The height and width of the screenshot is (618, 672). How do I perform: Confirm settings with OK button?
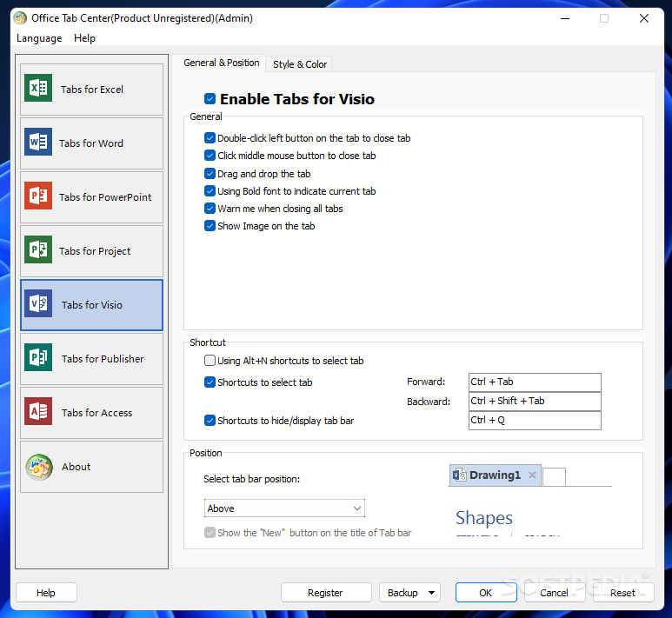[486, 593]
